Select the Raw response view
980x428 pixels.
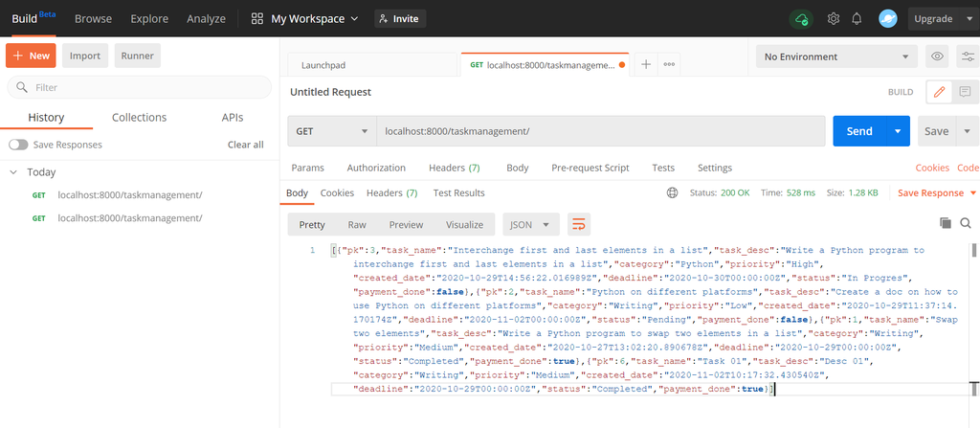[x=357, y=224]
